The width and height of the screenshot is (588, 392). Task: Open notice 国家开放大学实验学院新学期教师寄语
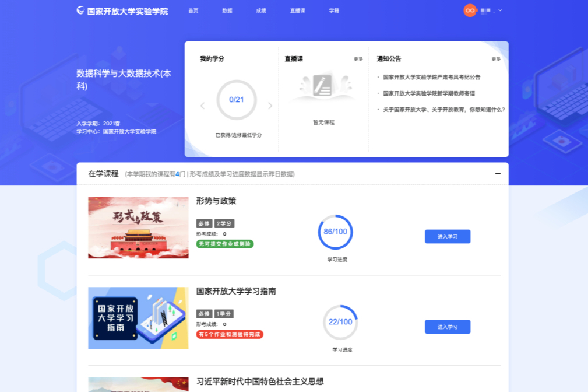[429, 93]
